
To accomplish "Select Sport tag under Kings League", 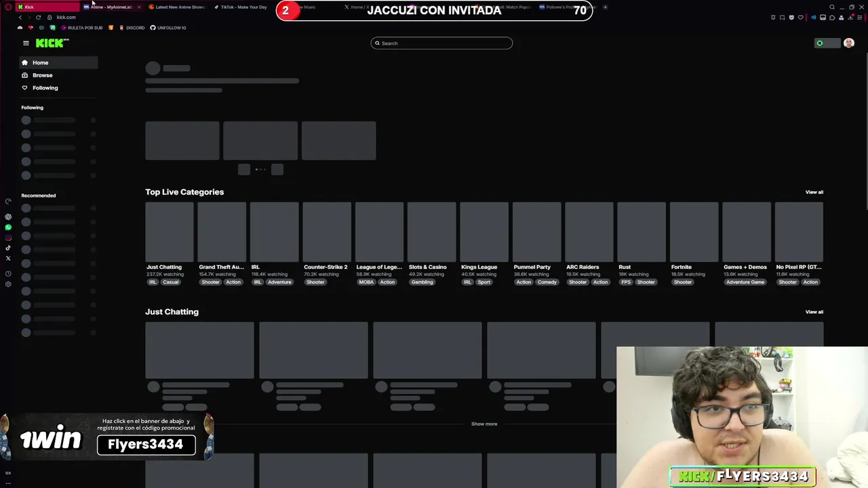I will tap(484, 283).
